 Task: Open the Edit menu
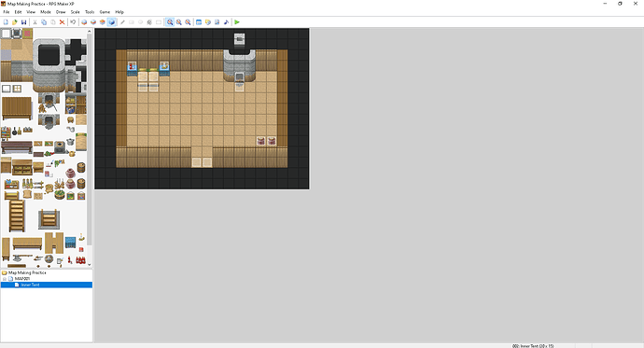click(18, 12)
